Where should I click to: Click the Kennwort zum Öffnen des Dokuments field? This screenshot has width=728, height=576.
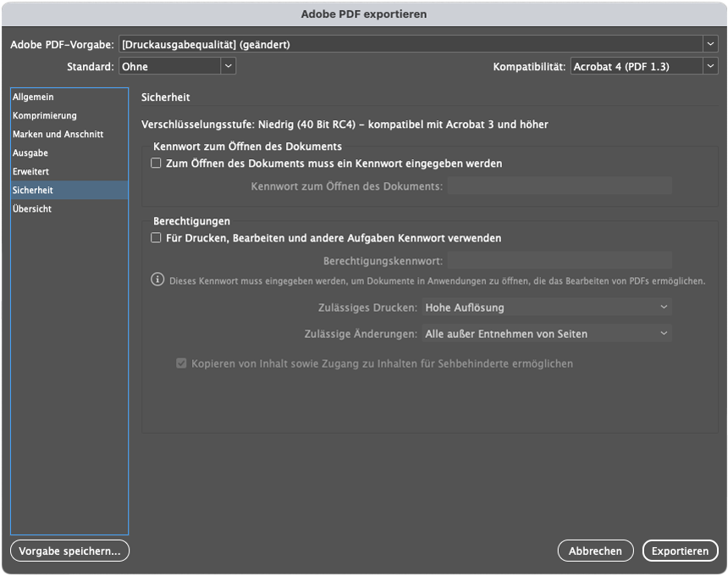(x=560, y=186)
